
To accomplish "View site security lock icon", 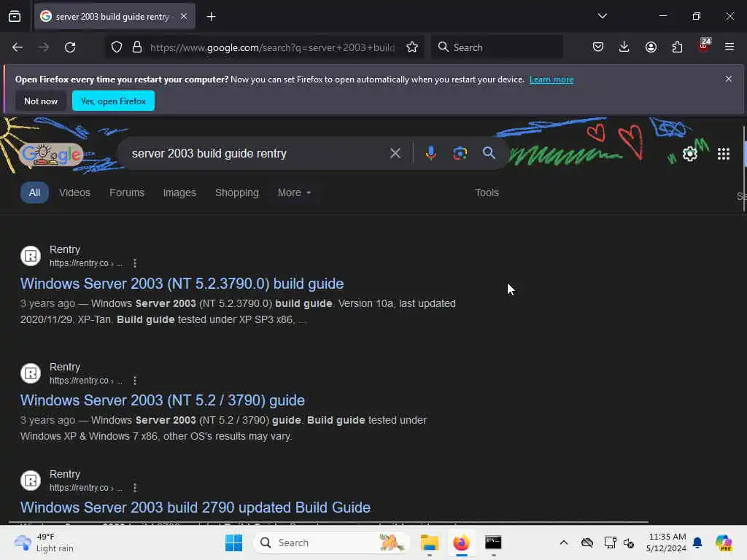I will tap(137, 47).
